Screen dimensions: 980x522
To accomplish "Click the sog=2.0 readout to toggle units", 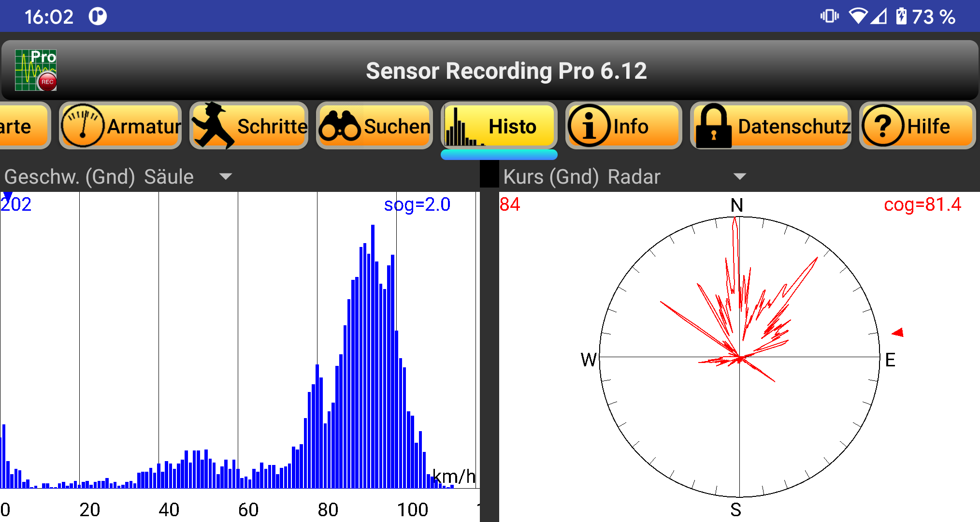I will pos(417,204).
